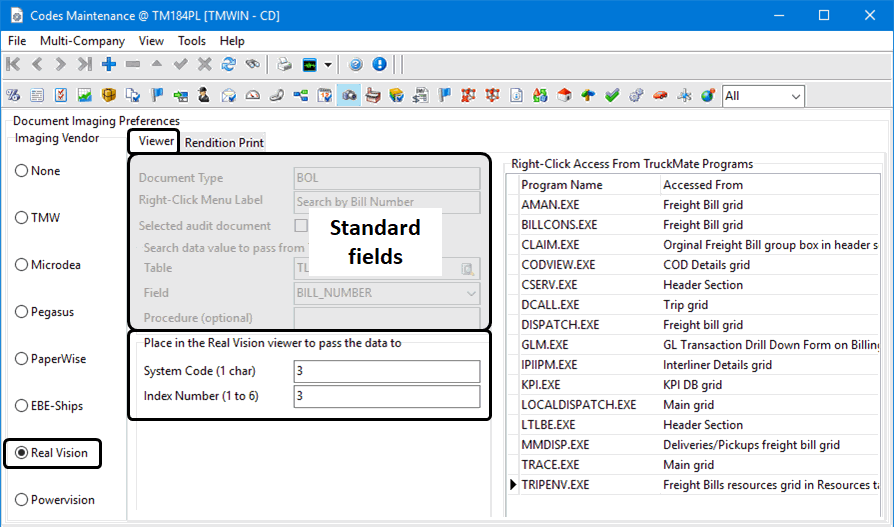Screen dimensions: 894x527
Task: Open the Multi-Company menu
Action: coord(82,41)
